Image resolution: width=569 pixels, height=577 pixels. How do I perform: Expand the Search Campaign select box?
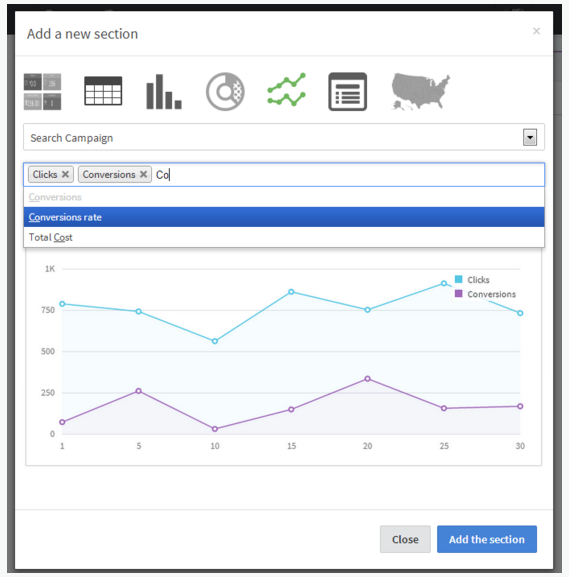pos(284,137)
